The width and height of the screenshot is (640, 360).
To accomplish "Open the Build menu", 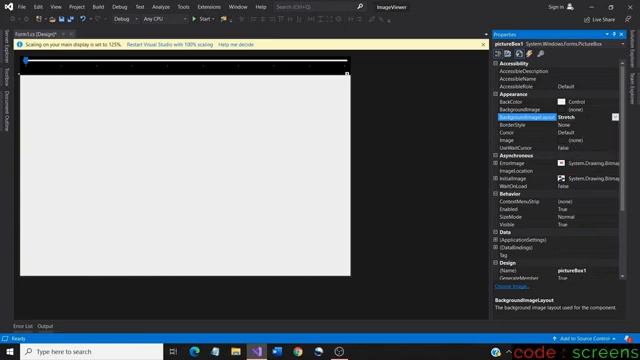I will pyautogui.click(x=98, y=7).
